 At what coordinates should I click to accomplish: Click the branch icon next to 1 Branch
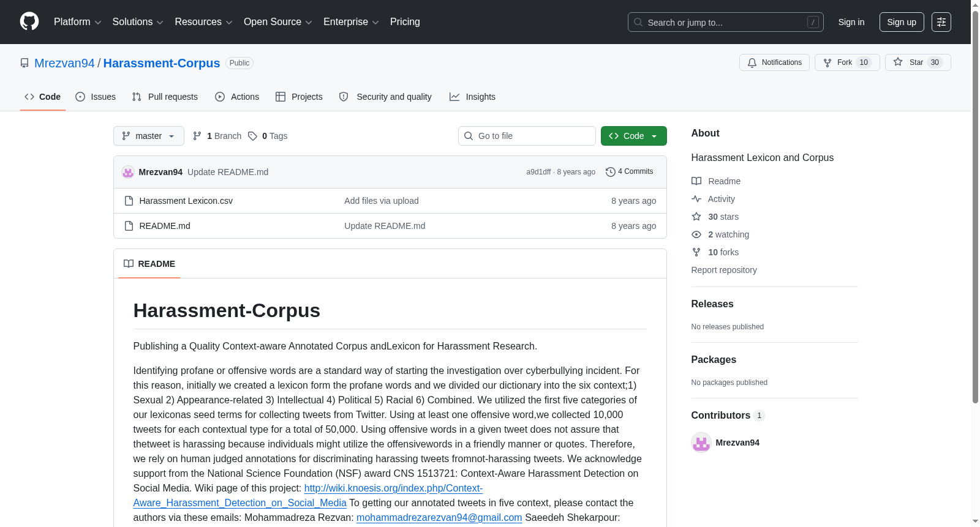coord(197,136)
